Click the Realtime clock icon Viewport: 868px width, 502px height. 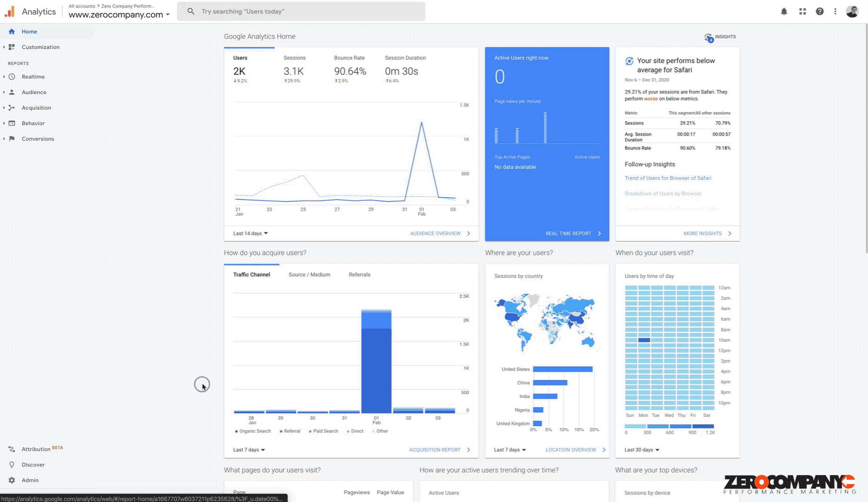point(12,77)
